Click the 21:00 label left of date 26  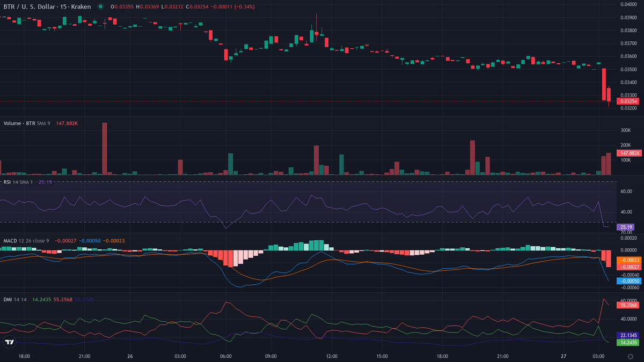(84, 356)
